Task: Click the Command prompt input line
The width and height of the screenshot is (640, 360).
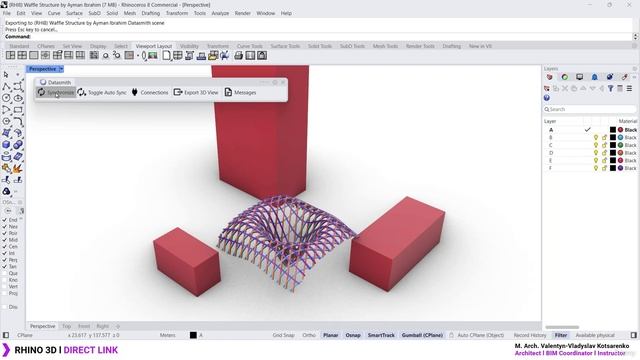Action: 318,36
